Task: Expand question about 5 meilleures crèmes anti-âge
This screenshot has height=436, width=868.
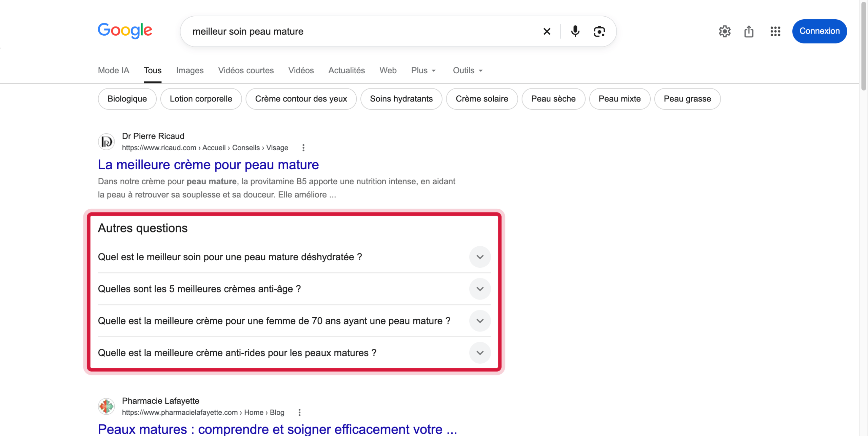Action: pyautogui.click(x=294, y=289)
